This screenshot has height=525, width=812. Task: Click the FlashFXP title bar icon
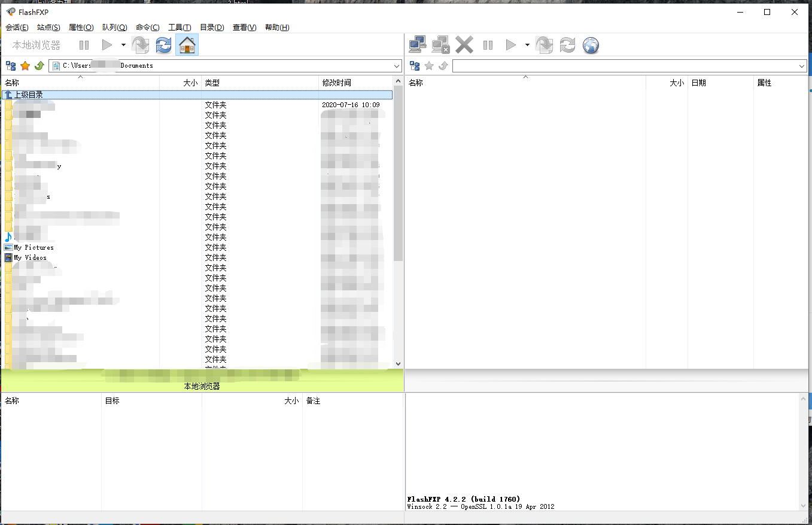click(11, 12)
